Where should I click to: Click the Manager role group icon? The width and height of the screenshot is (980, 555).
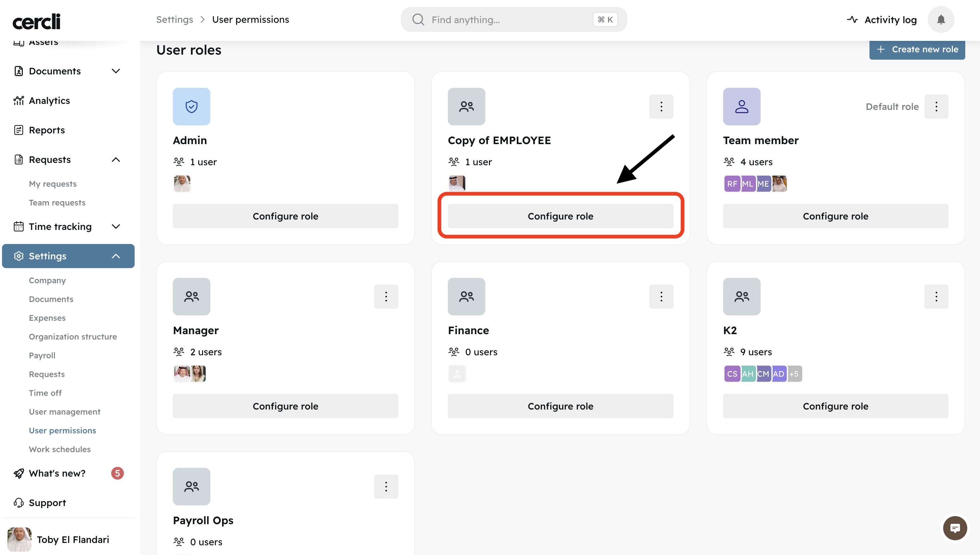(x=192, y=297)
